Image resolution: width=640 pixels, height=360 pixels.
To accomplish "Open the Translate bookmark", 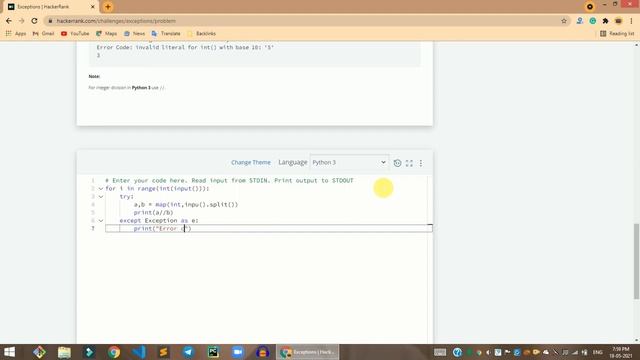I will coord(166,33).
